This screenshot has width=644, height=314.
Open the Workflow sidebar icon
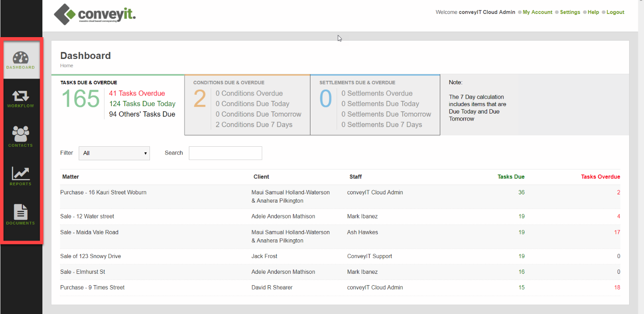(x=21, y=96)
